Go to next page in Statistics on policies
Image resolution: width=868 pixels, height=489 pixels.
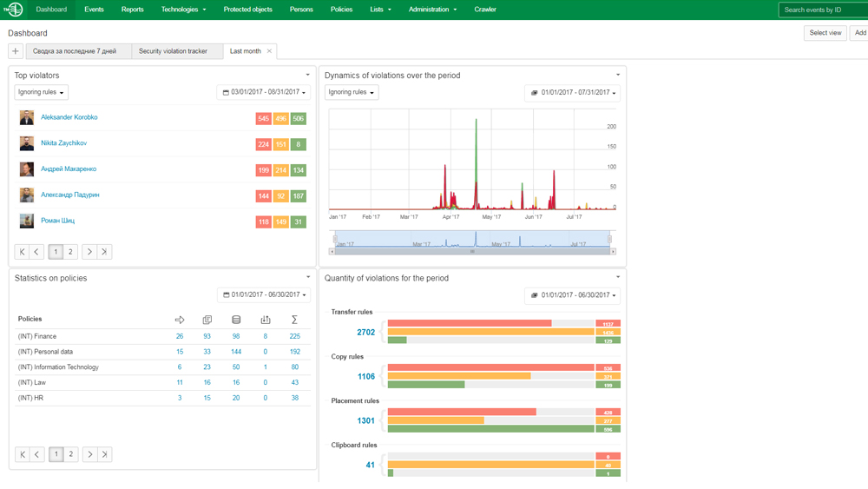[x=89, y=454]
